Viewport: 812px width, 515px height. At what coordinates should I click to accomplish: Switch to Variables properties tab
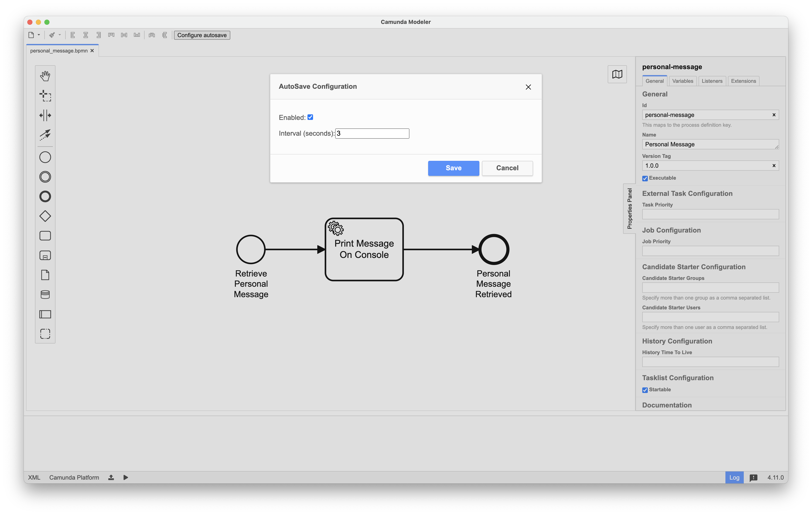point(683,81)
